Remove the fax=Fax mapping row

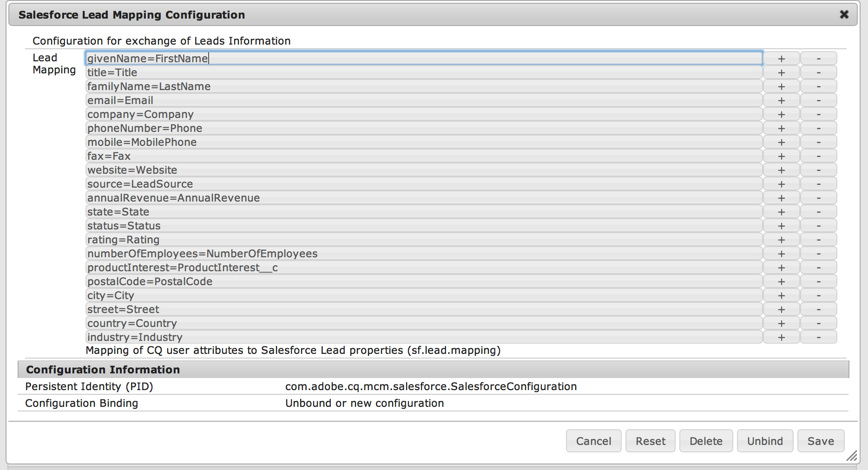tap(819, 156)
